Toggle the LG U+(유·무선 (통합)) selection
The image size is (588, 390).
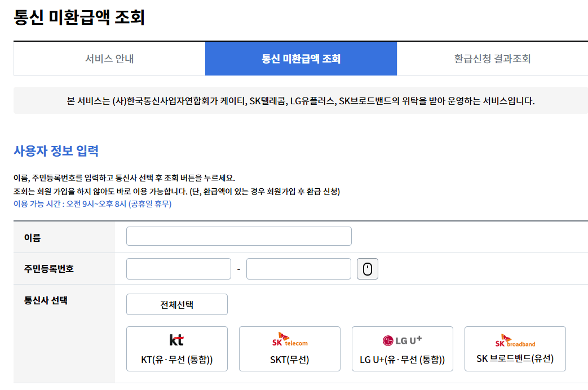tap(402, 348)
